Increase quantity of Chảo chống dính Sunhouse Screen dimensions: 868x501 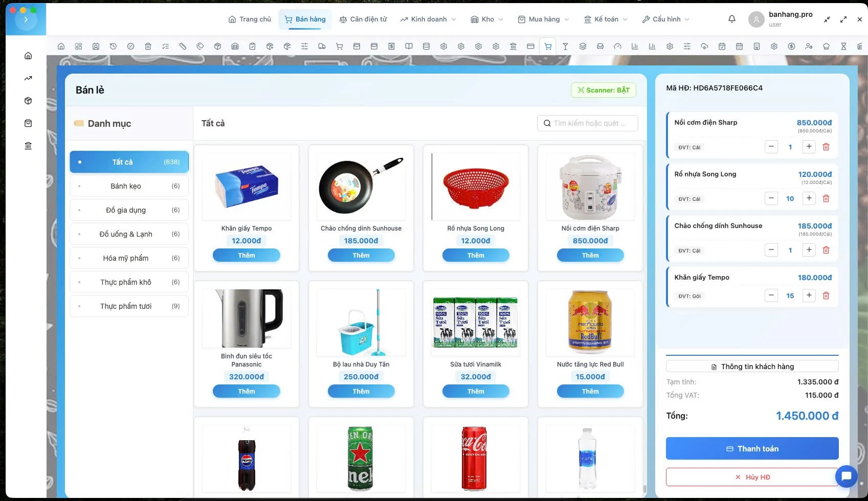(x=809, y=250)
